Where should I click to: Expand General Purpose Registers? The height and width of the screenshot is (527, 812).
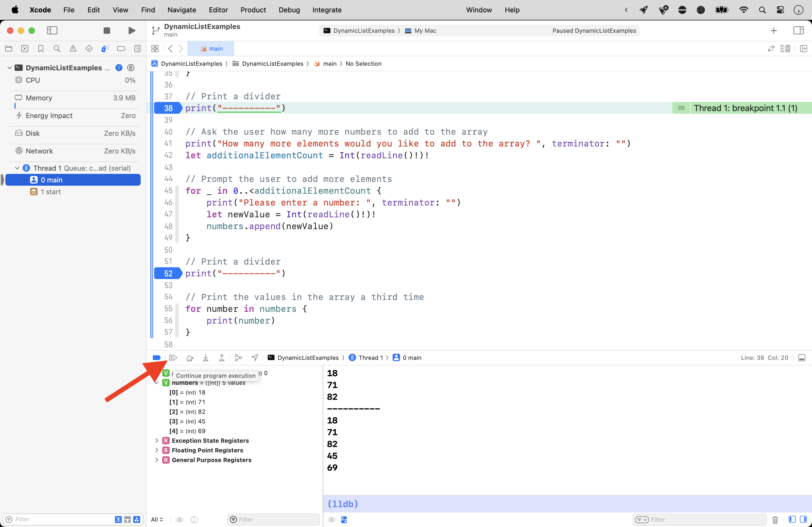point(157,460)
